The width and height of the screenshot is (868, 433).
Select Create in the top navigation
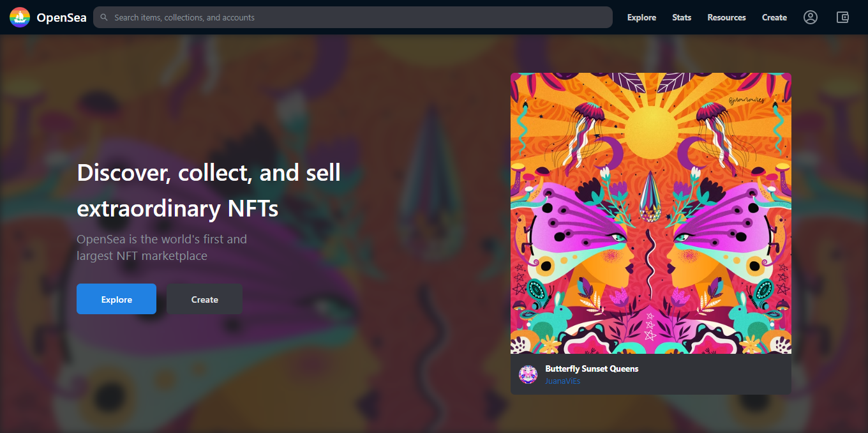click(774, 17)
